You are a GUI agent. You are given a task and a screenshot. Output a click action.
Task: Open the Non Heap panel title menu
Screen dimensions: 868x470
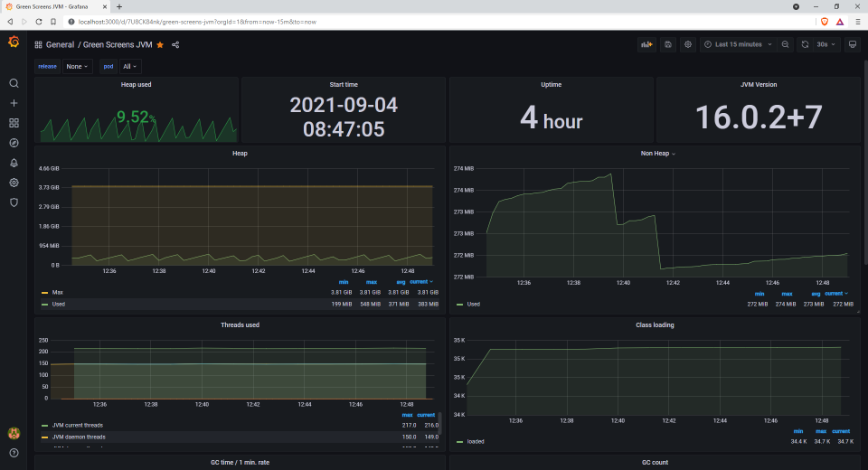tap(657, 154)
